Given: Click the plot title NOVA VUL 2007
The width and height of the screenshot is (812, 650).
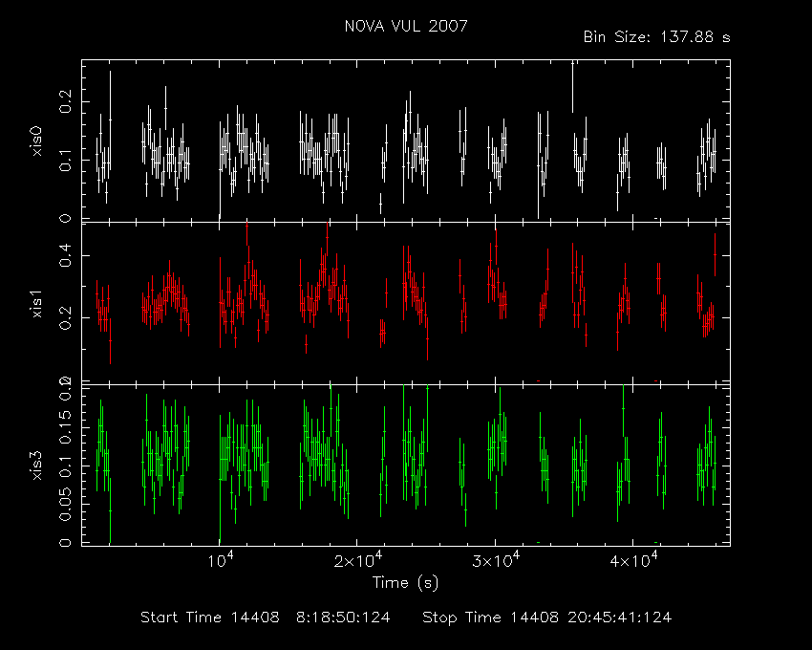Looking at the screenshot, I should click(x=406, y=26).
